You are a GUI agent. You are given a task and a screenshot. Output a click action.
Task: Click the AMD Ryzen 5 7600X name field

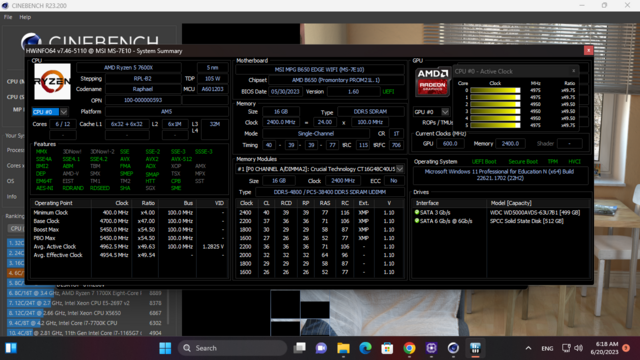(128, 68)
